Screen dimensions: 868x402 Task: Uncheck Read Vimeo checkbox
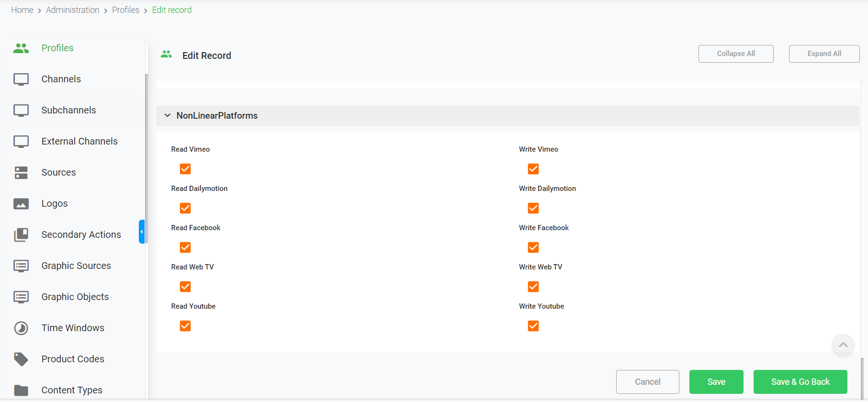click(x=185, y=169)
